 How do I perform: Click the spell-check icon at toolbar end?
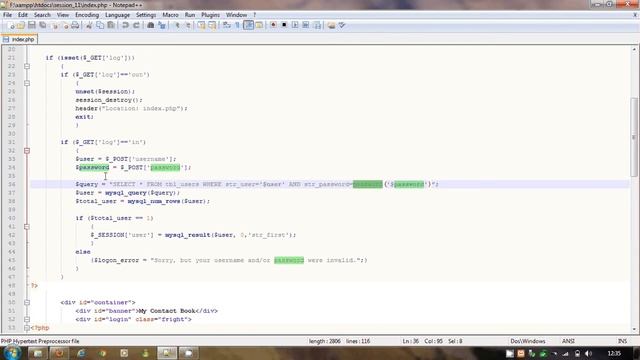pos(342,25)
